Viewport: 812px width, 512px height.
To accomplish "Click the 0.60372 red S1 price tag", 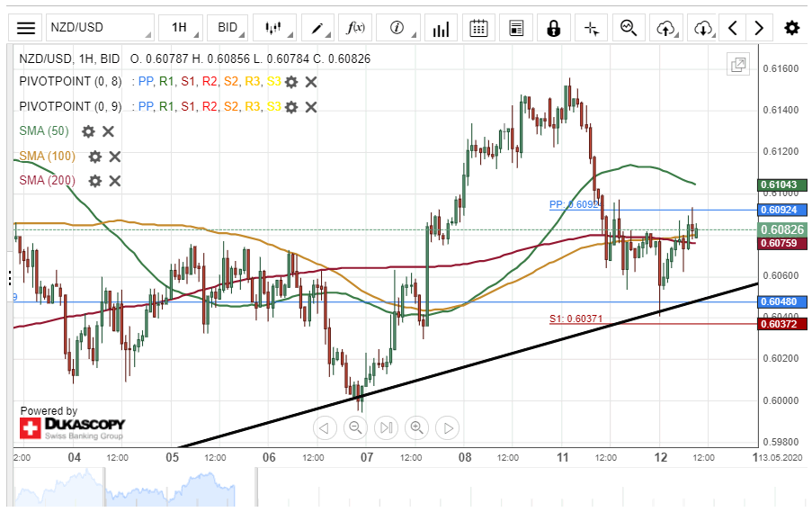I will [782, 324].
